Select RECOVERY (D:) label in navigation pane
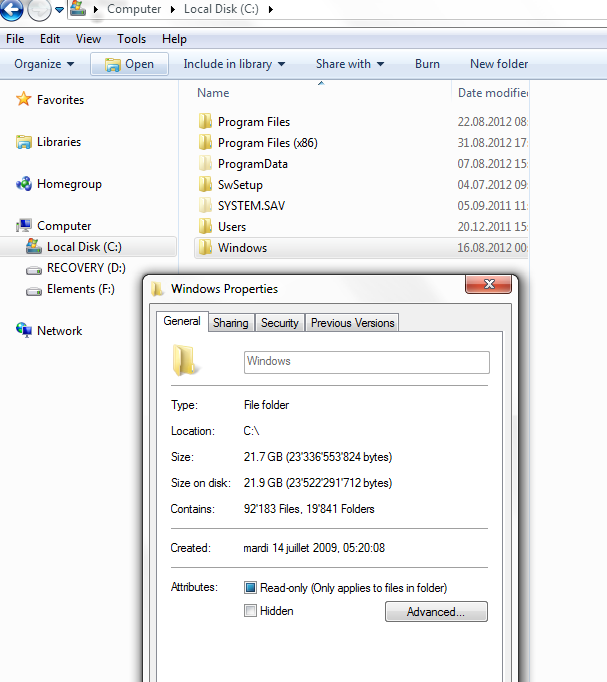 [86, 268]
